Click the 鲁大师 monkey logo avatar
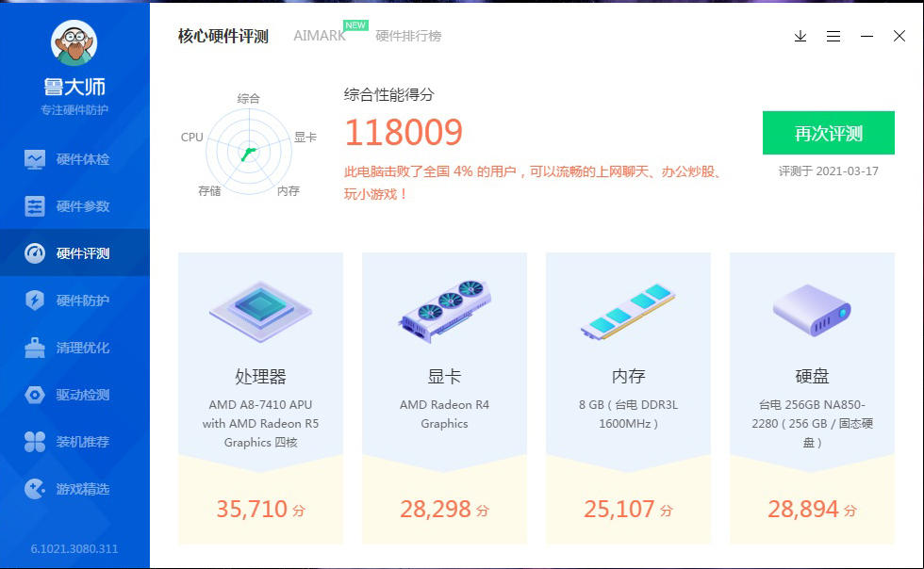The height and width of the screenshot is (569, 924). click(x=74, y=42)
